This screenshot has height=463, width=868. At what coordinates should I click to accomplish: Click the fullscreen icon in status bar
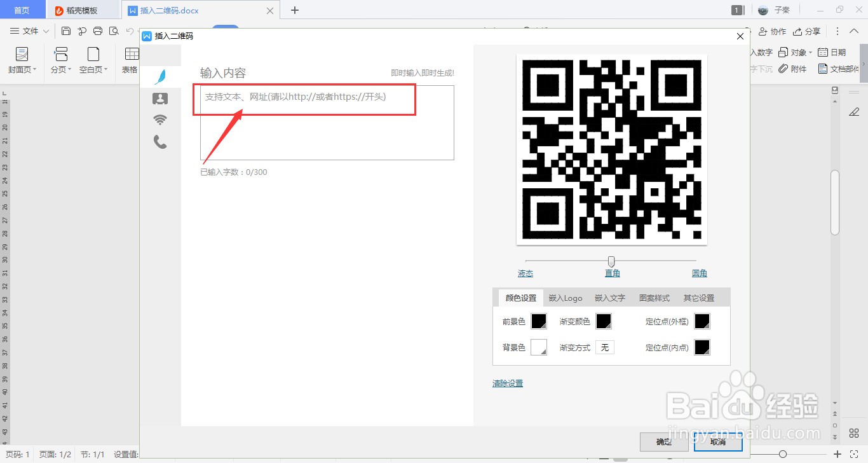[854, 454]
